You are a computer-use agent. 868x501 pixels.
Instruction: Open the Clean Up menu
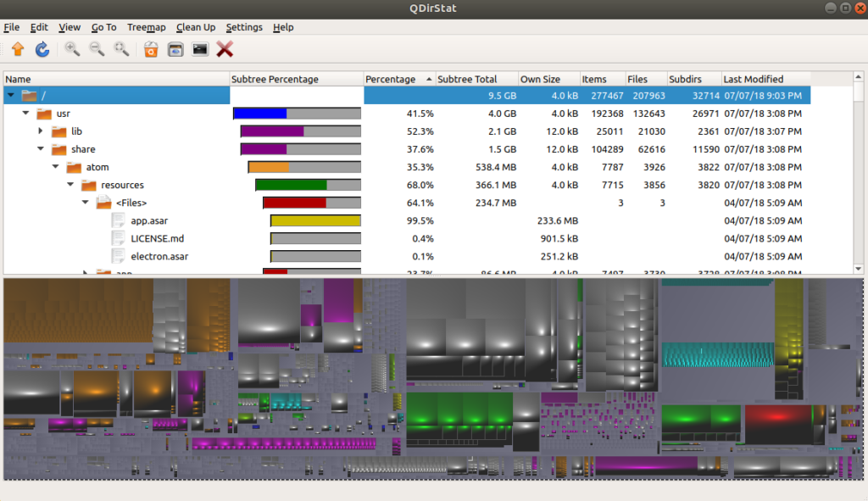point(195,27)
